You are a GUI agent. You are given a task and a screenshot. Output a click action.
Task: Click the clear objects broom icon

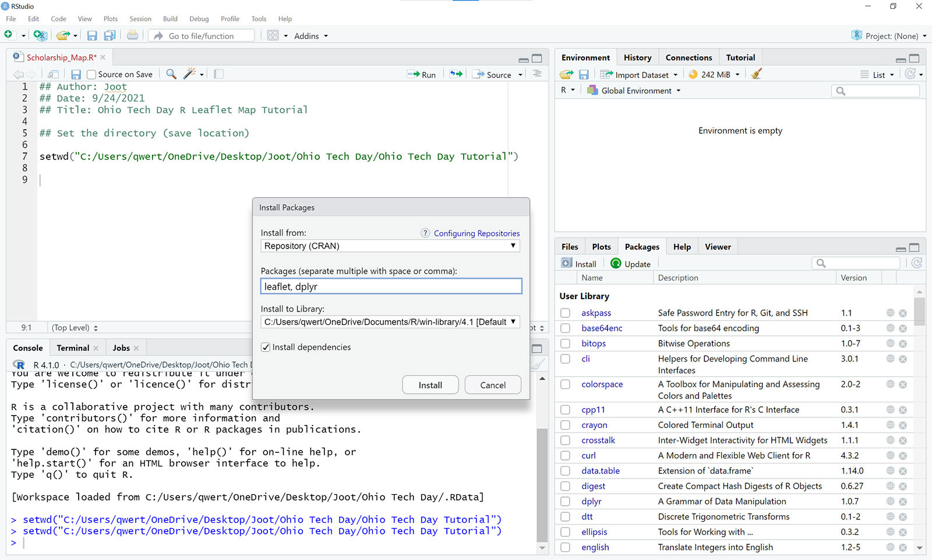[x=756, y=74]
